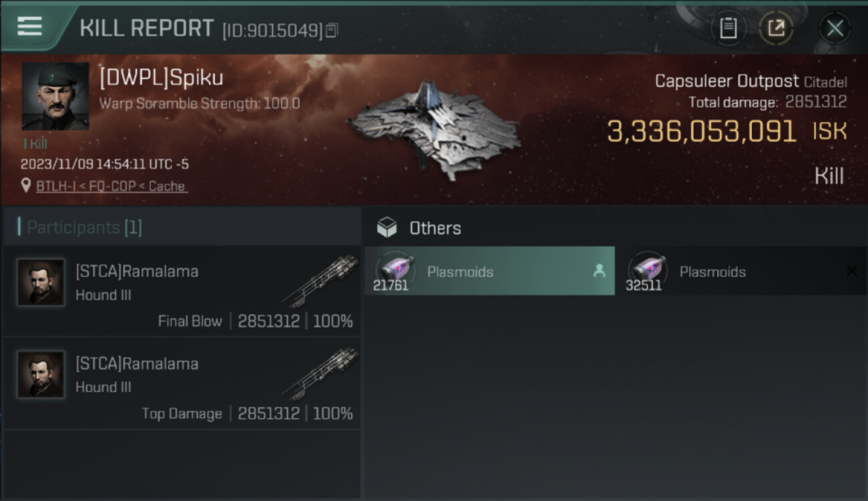Click the X mark on the destroyed Plasmoids item
This screenshot has height=501, width=868.
(x=852, y=271)
